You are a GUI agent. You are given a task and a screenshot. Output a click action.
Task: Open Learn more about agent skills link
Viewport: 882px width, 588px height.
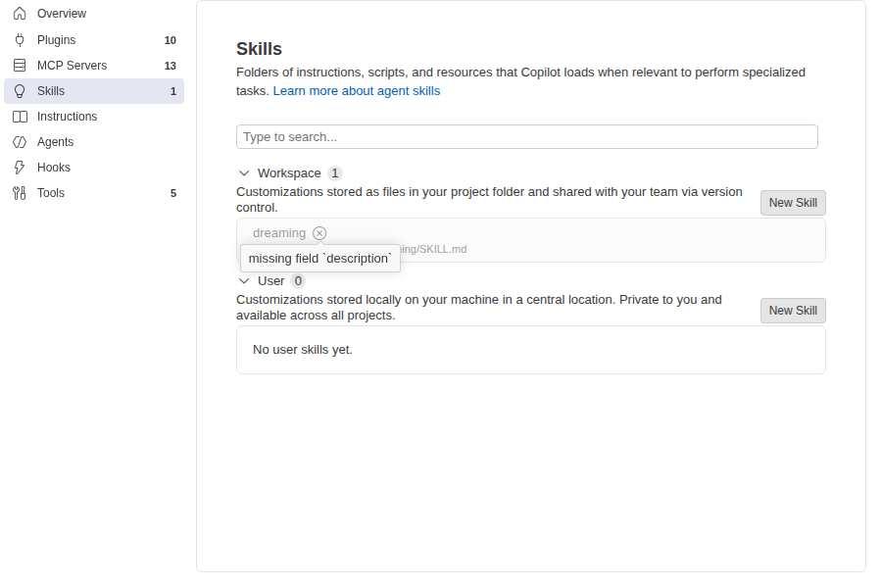357,91
